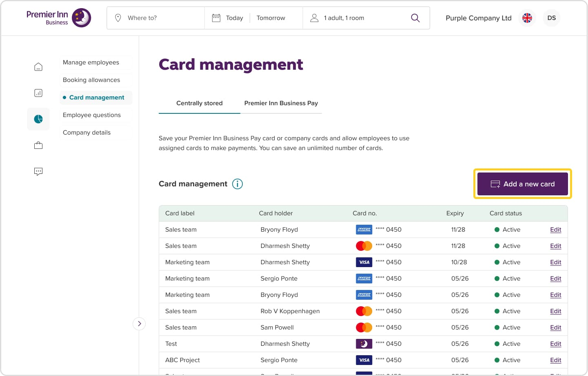588x376 pixels.
Task: Select the Tomorrow check-out date
Action: tap(271, 18)
